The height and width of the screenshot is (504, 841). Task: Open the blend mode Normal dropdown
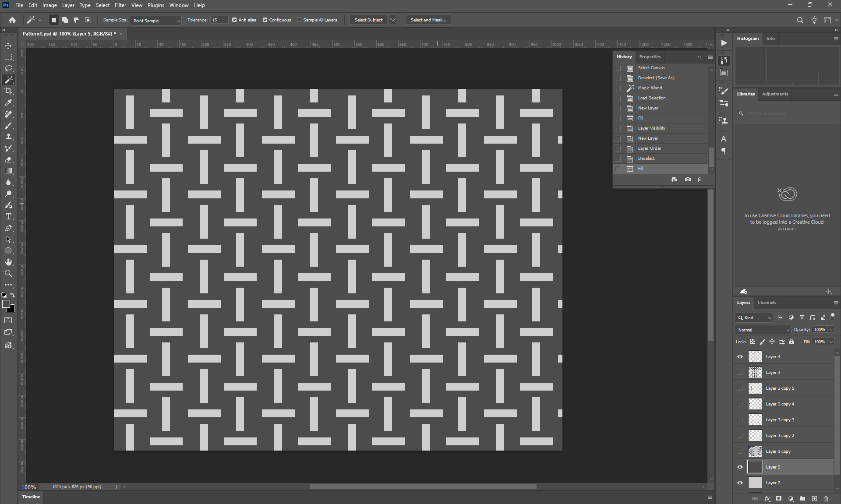[x=763, y=330]
